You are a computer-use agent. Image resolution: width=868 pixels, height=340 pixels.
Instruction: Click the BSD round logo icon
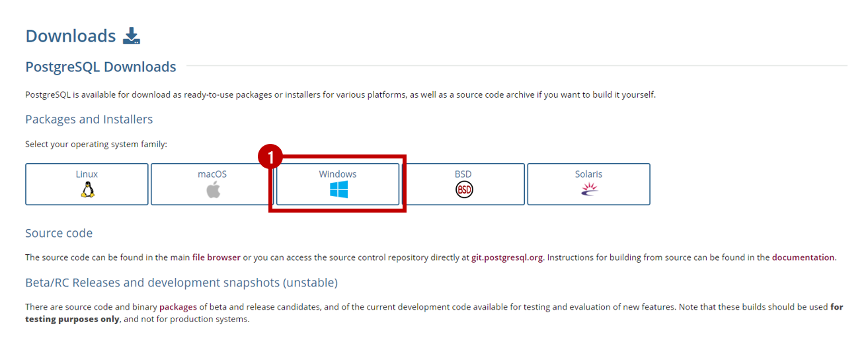(x=464, y=190)
